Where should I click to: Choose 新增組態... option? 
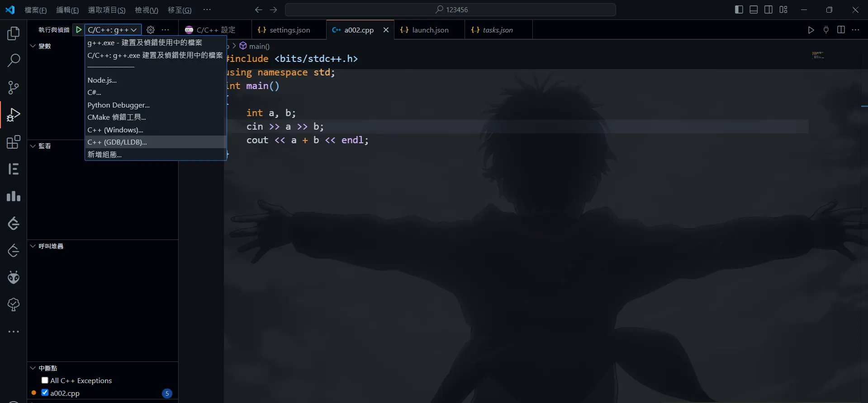click(x=104, y=155)
